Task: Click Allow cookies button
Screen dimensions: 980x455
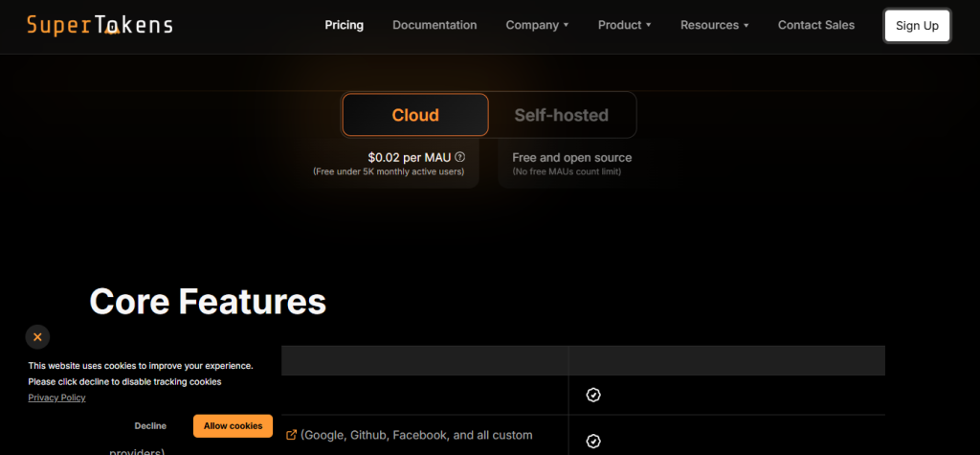Action: point(233,425)
